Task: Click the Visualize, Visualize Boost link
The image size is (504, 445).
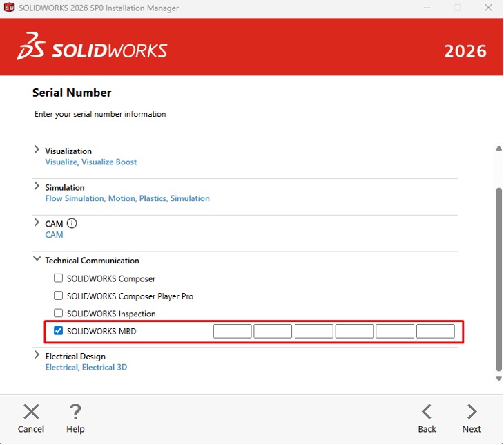Action: pos(90,162)
